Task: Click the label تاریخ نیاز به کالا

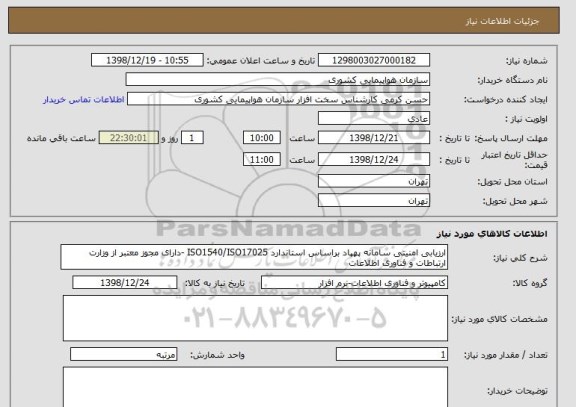Action: click(215, 283)
